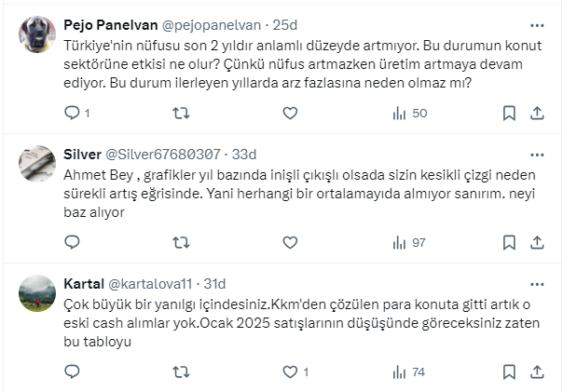Retweet Kartal's tweet
Viewport: 577px width, 392px height.
tap(182, 372)
